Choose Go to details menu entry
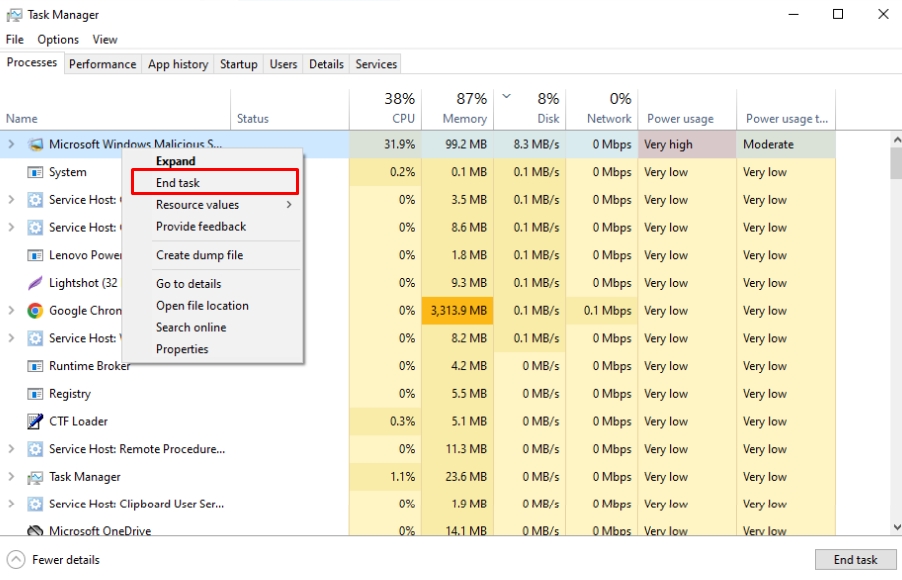The width and height of the screenshot is (902, 580). [213, 284]
